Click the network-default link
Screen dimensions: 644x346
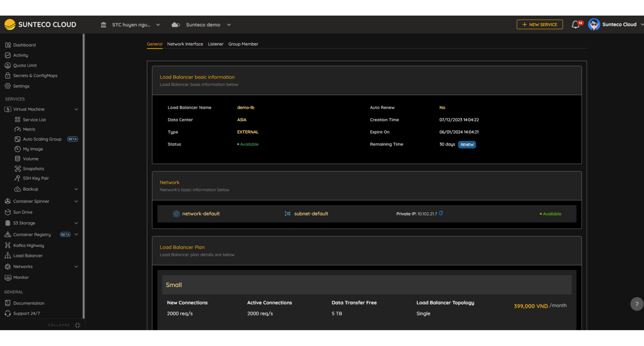tap(201, 214)
